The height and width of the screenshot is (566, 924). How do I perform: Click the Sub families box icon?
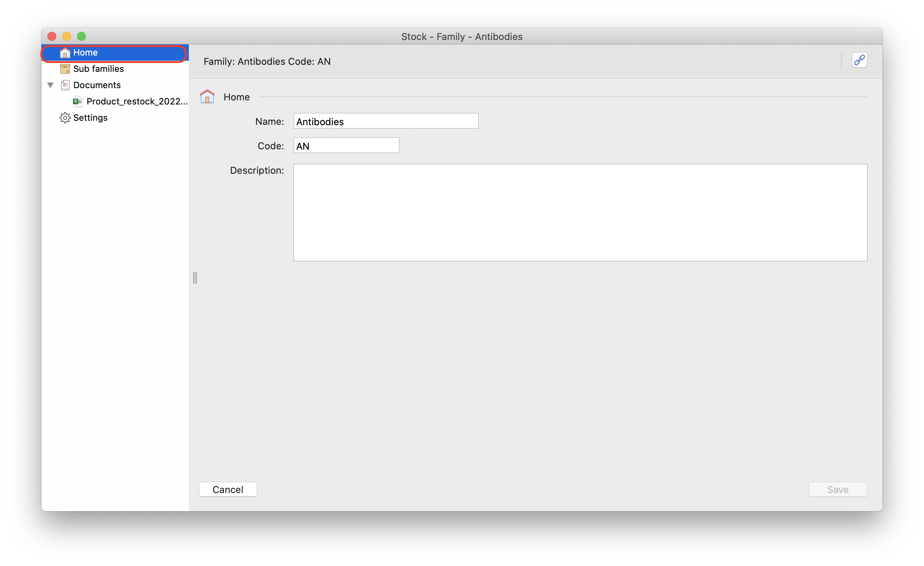pos(65,69)
